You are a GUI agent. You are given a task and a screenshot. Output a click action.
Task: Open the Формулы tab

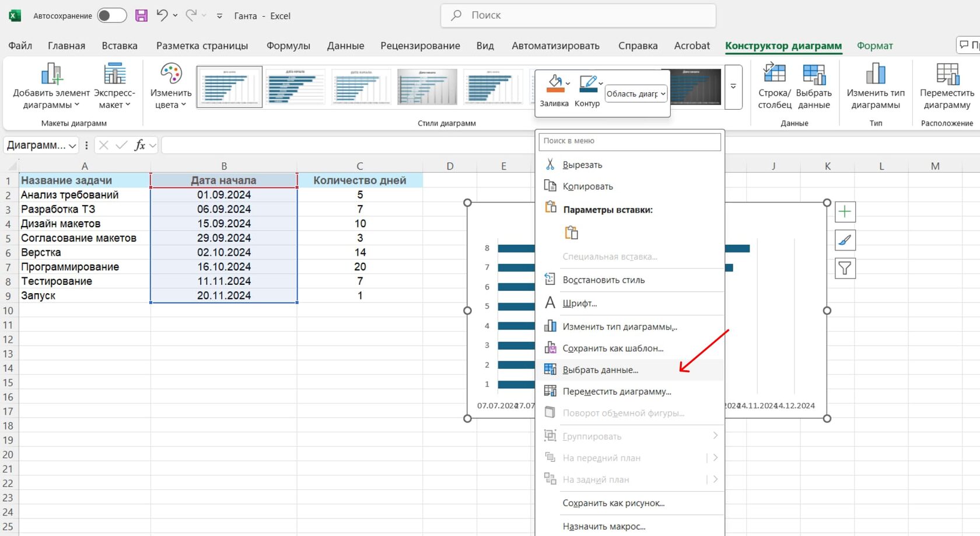[x=288, y=46]
